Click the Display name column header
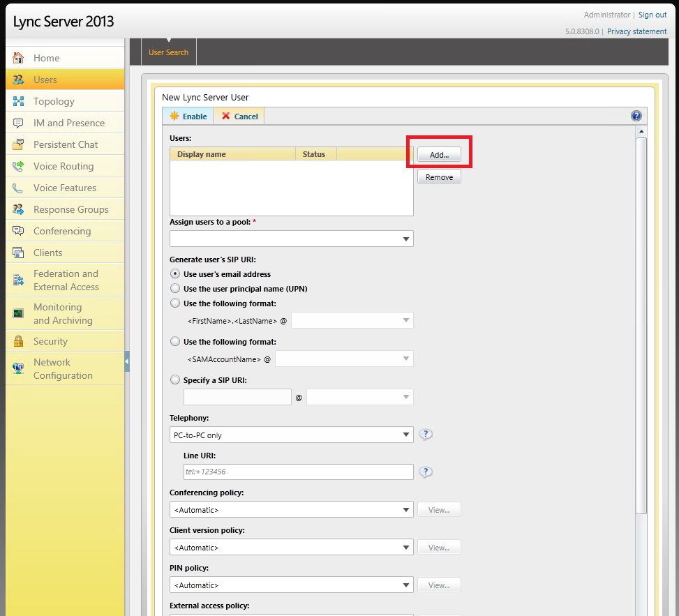679x616 pixels. pos(232,154)
